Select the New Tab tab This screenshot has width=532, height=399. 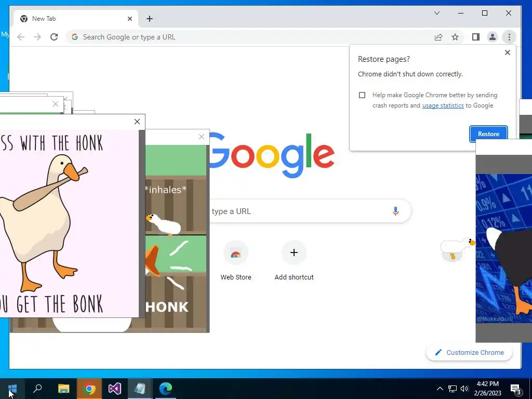[76, 19]
